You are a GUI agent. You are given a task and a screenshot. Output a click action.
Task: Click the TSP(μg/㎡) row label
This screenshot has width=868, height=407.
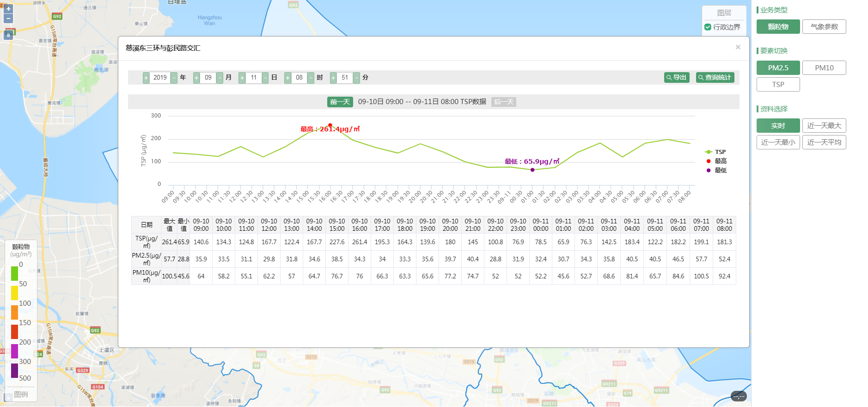pos(147,242)
